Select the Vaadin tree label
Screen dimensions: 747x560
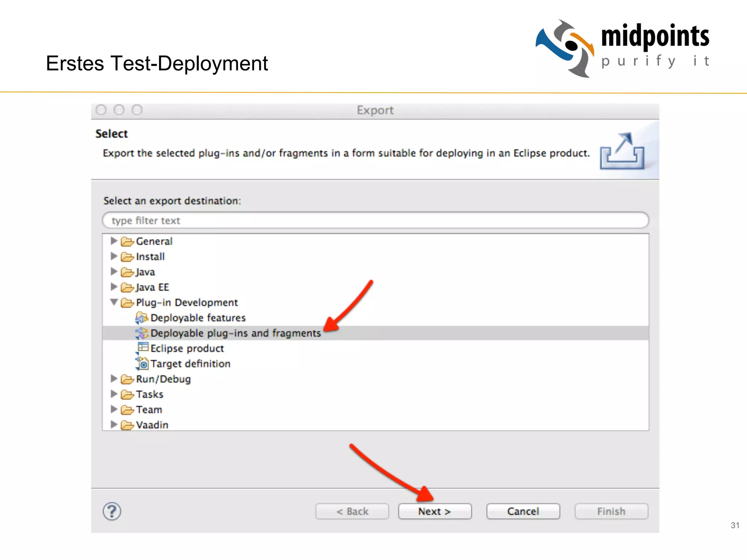(x=152, y=425)
